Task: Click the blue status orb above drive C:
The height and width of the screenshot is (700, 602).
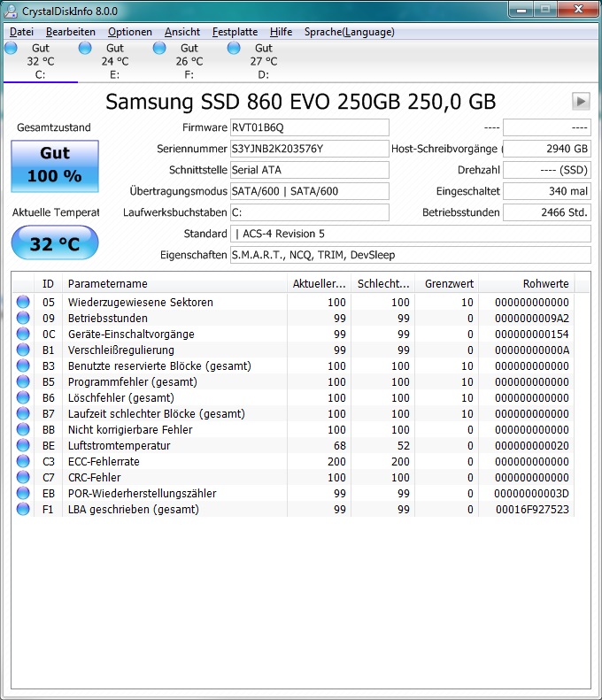Action: coord(11,48)
